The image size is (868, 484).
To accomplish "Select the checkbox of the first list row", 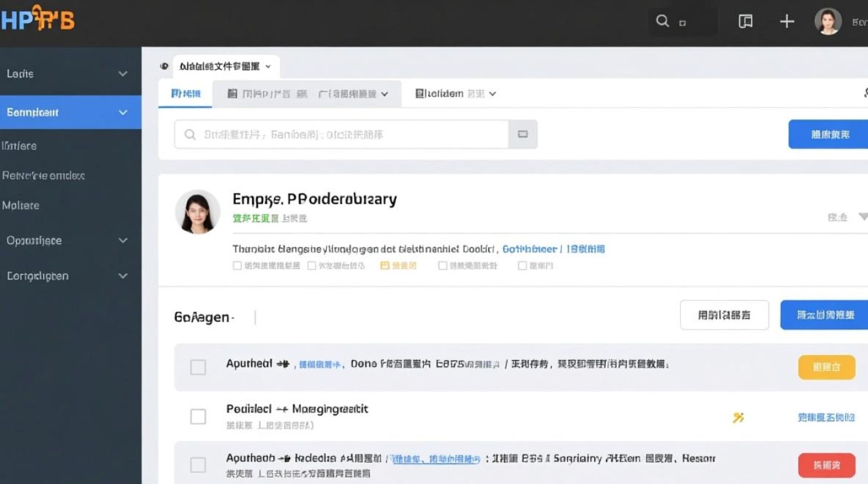I will point(198,367).
